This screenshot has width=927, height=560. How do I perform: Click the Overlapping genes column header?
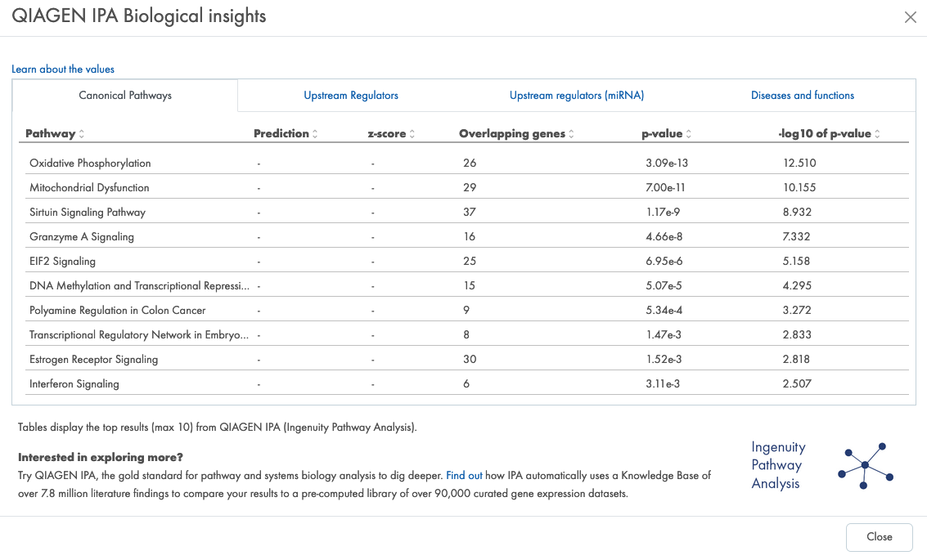click(512, 133)
